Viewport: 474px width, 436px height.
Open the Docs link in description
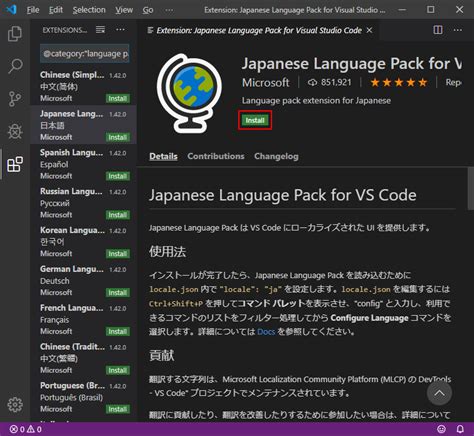266,332
